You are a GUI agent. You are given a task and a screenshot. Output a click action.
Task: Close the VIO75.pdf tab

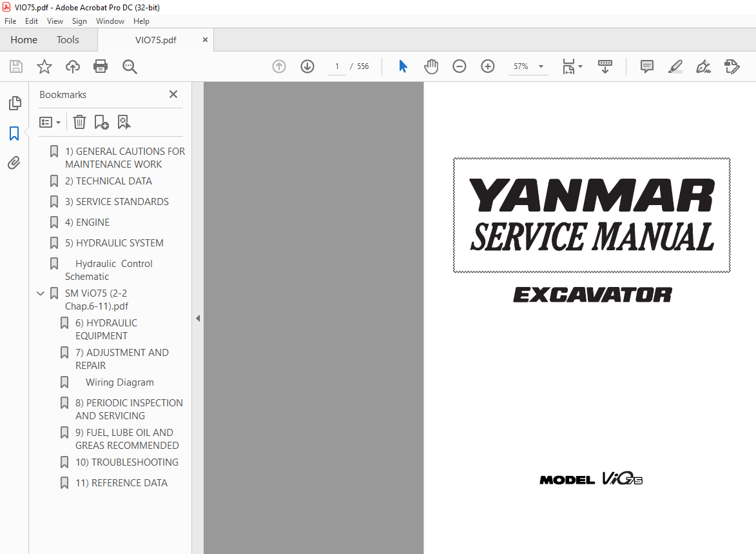point(206,39)
